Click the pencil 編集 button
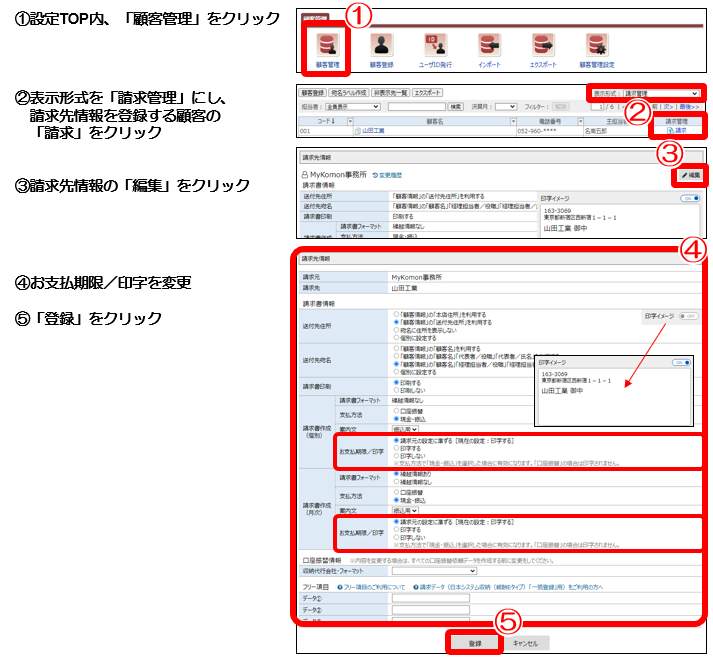The image size is (713, 661). 691,175
